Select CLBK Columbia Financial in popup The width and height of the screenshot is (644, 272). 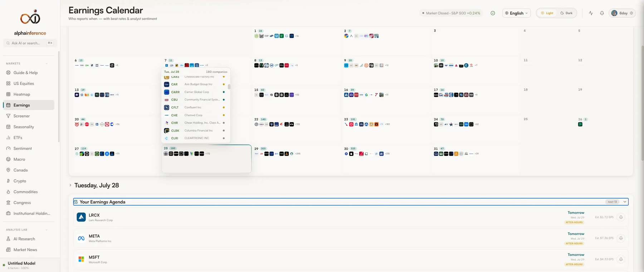(195, 130)
